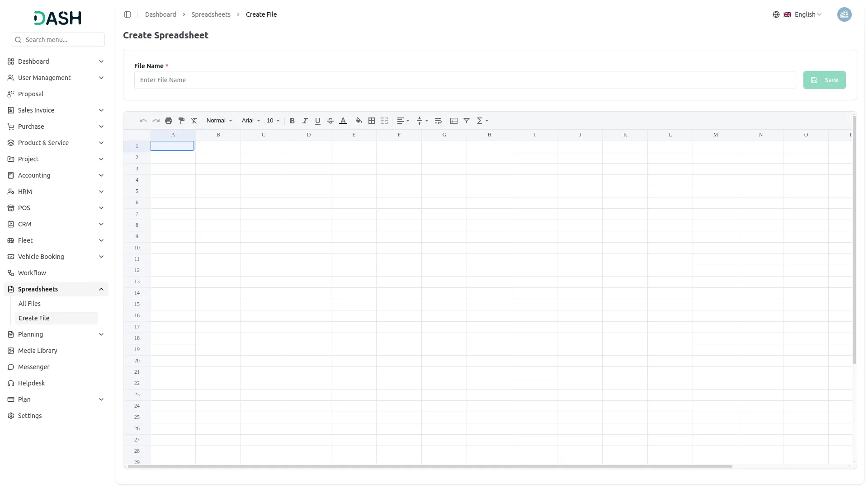
Task: Expand the Project menu
Action: [56, 159]
